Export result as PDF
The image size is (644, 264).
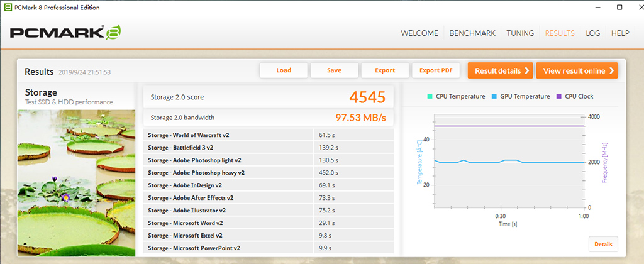436,70
